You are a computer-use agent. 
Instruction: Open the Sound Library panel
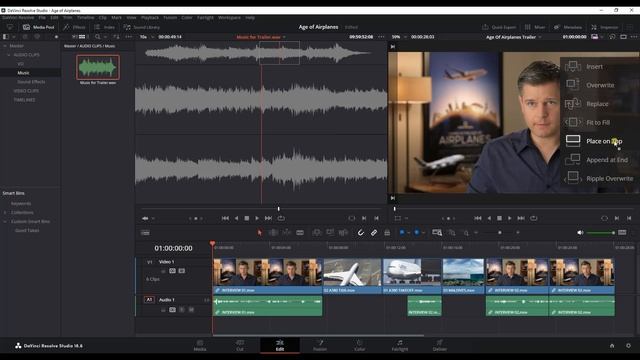(x=142, y=27)
